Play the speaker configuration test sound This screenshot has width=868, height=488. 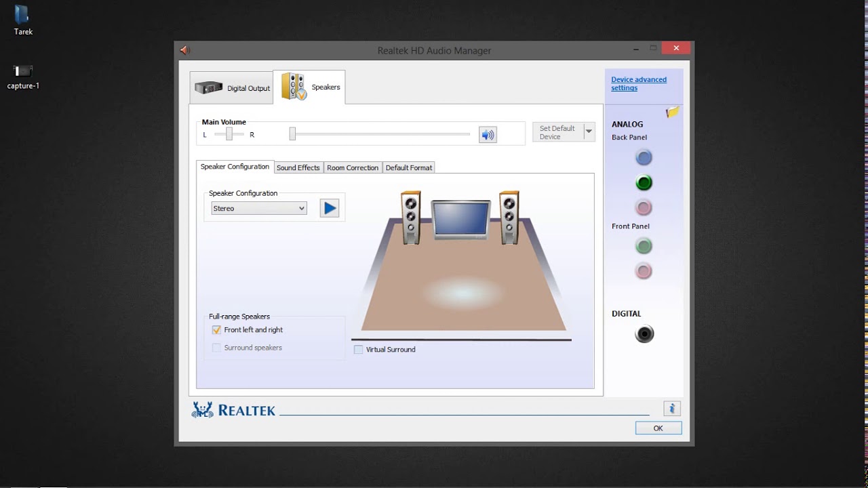[x=330, y=208]
